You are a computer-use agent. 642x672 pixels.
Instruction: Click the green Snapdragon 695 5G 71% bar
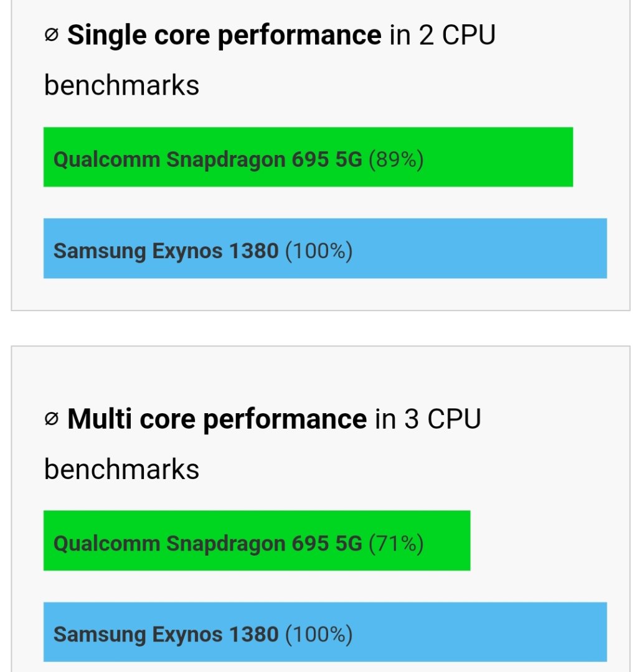click(x=257, y=541)
